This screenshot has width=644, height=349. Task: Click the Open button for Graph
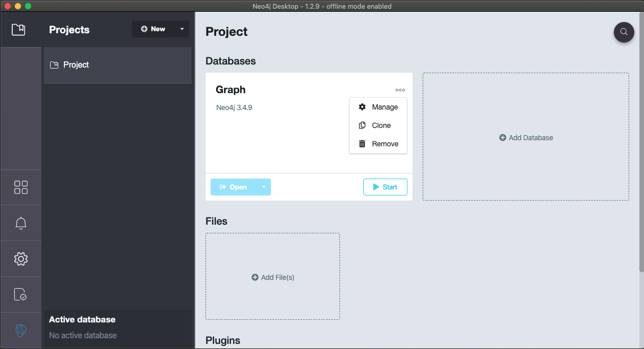(x=234, y=187)
